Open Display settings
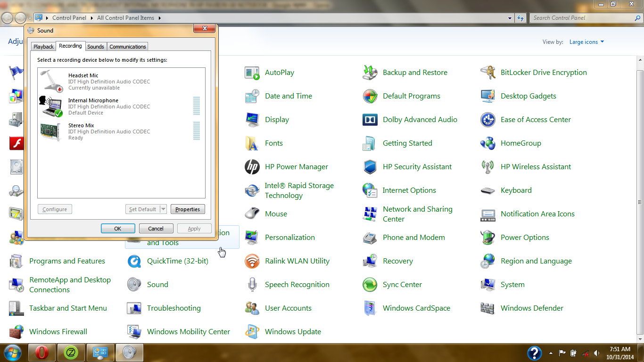Viewport: 644px width, 362px height. [277, 119]
